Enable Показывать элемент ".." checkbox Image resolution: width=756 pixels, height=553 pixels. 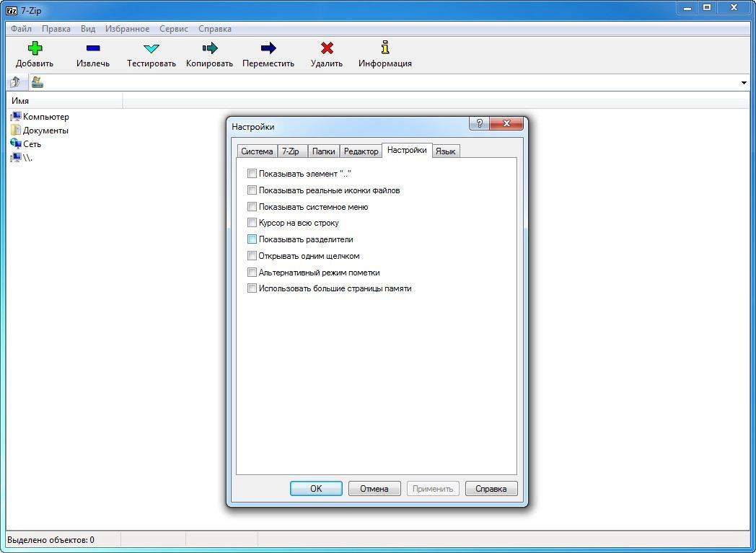pos(252,174)
